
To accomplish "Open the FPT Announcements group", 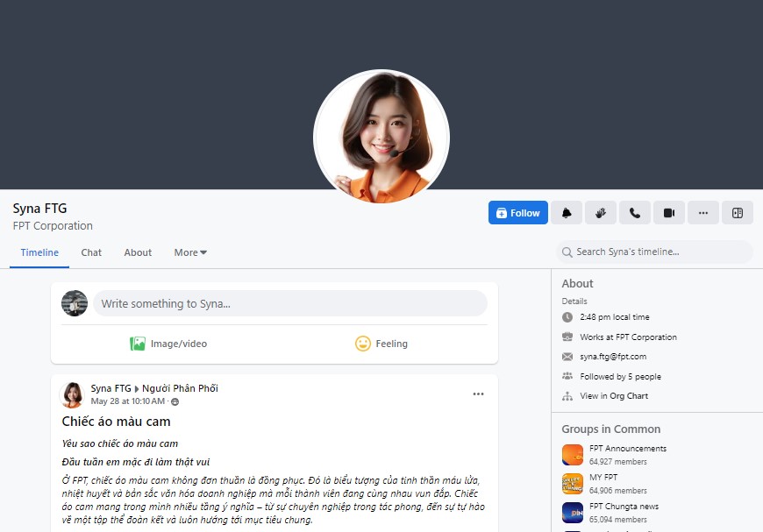I will (x=628, y=449).
